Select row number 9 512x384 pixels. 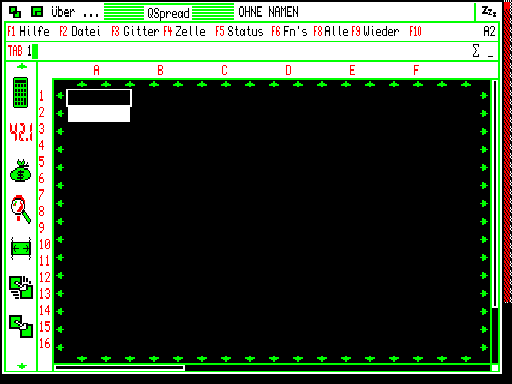[41, 228]
